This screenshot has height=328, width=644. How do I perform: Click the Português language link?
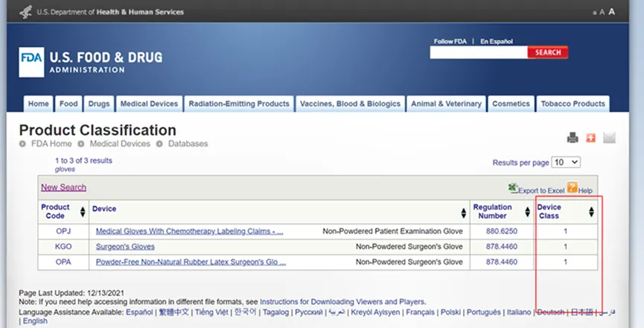(483, 312)
